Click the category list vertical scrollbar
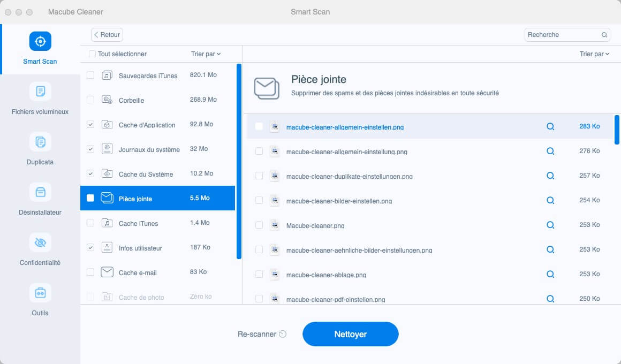621x364 pixels. [239, 161]
